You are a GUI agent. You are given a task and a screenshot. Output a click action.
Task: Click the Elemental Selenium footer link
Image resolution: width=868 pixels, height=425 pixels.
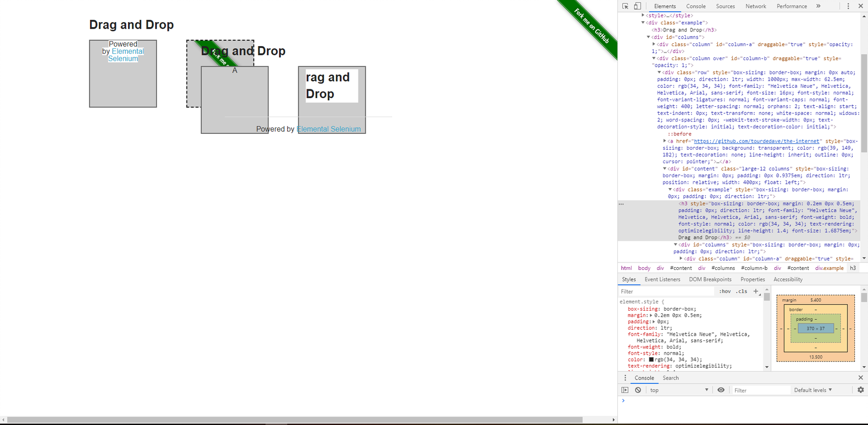329,129
